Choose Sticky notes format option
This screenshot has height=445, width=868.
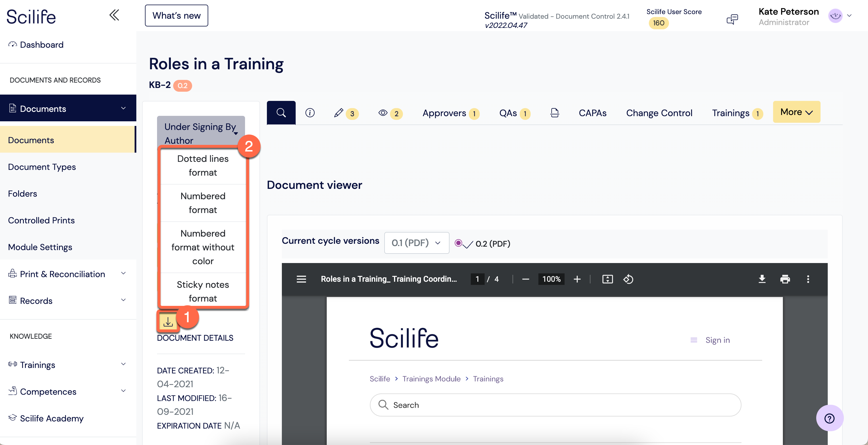203,291
